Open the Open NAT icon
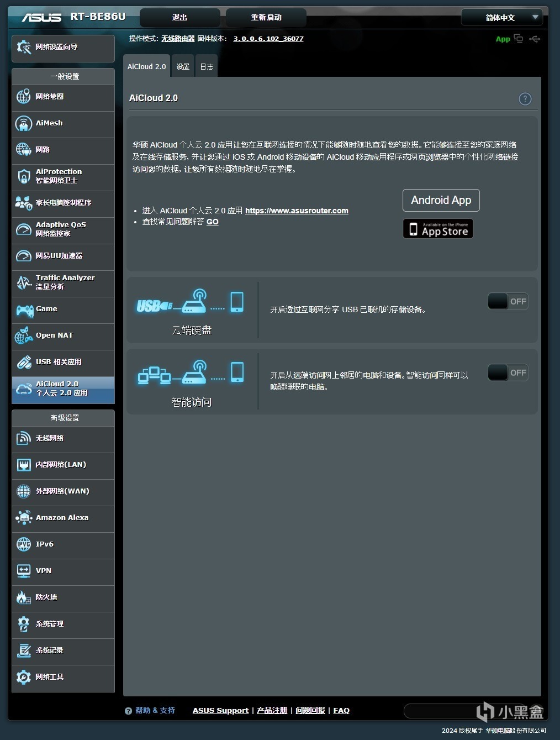This screenshot has width=560, height=740. [23, 335]
